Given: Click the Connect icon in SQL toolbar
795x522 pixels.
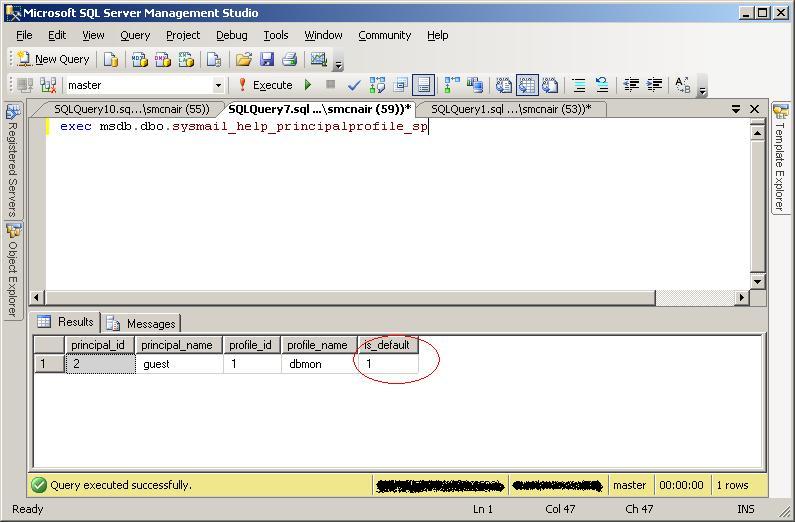Looking at the screenshot, I should point(25,85).
